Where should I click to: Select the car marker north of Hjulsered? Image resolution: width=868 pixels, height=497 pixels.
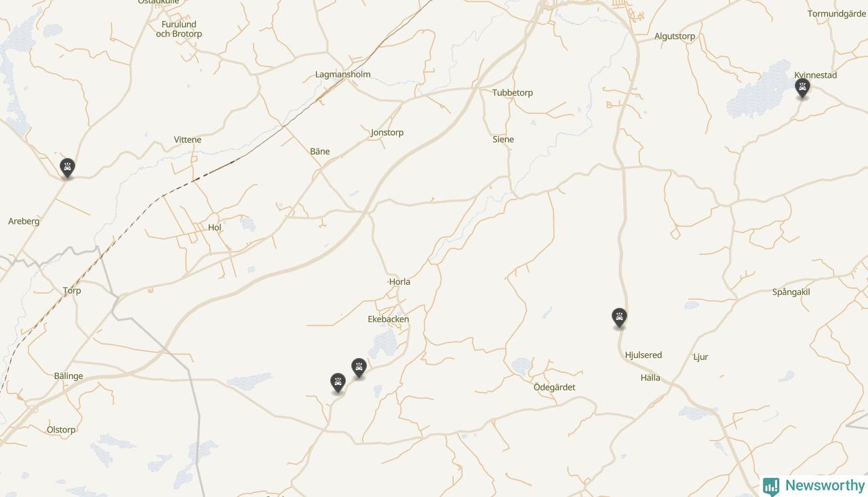[619, 317]
